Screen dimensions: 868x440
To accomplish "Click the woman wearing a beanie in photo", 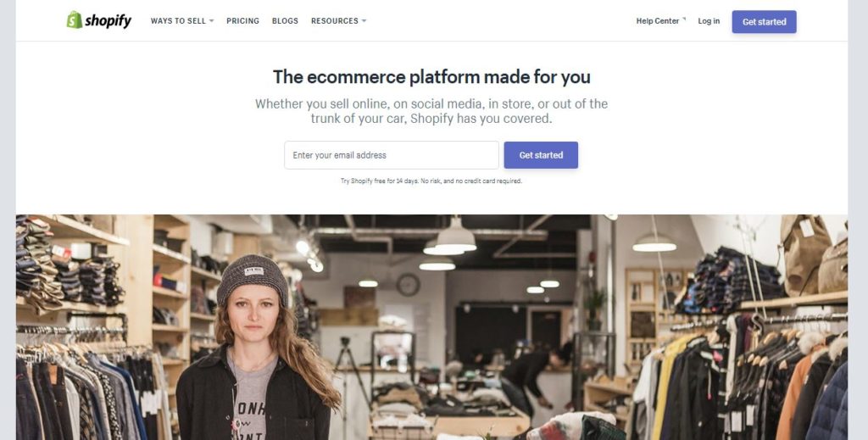I will tap(258, 348).
